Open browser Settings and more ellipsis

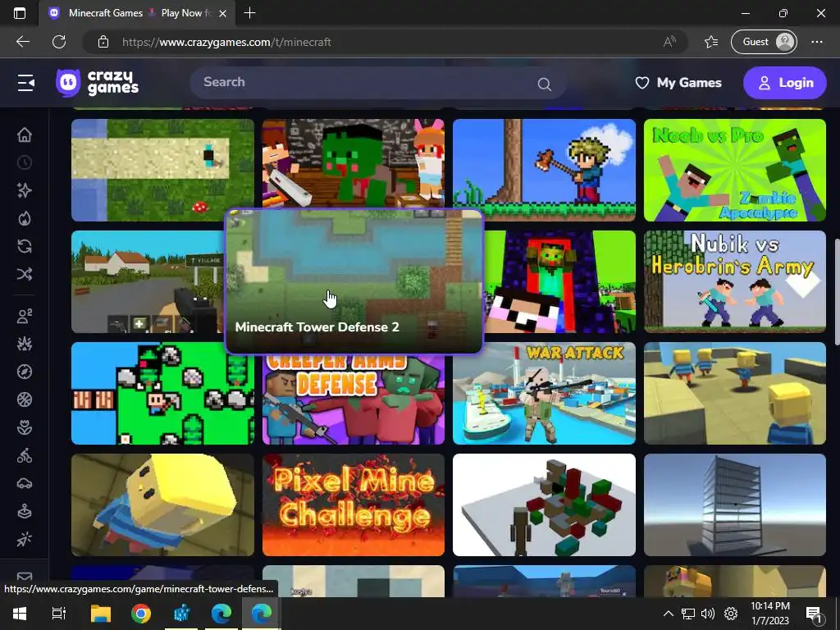point(817,42)
